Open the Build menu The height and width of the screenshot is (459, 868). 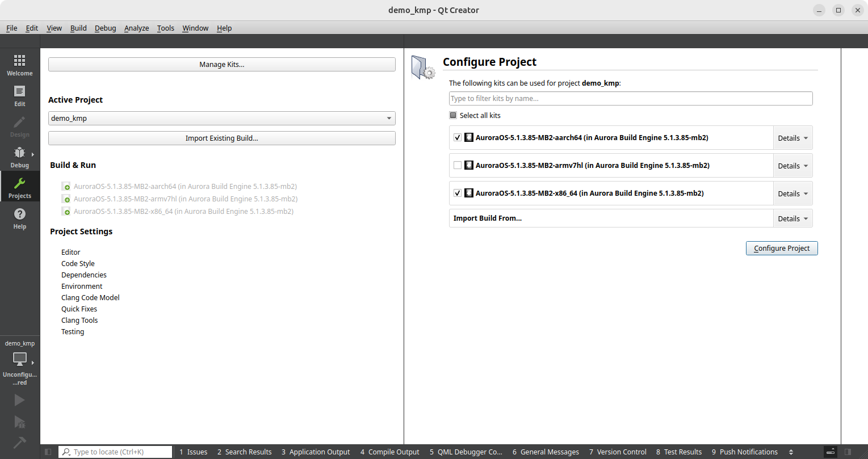tap(78, 28)
